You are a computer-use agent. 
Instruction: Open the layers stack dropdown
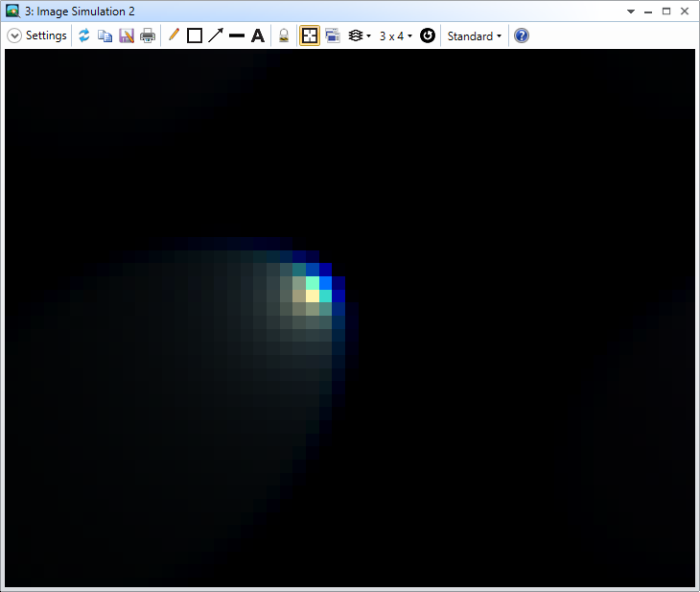click(x=360, y=36)
